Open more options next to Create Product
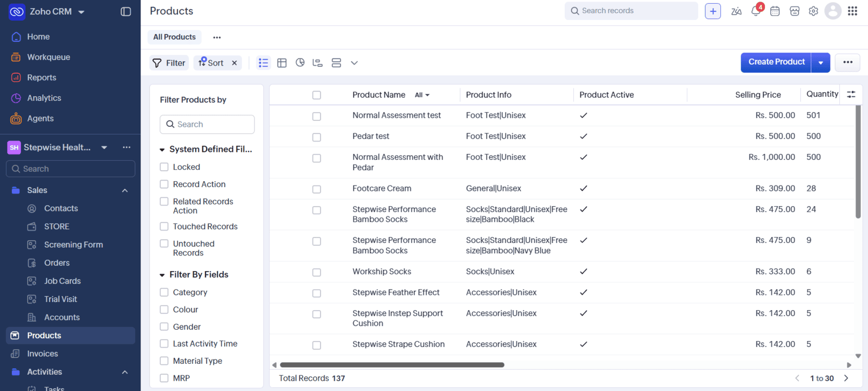The image size is (868, 391). pos(848,62)
